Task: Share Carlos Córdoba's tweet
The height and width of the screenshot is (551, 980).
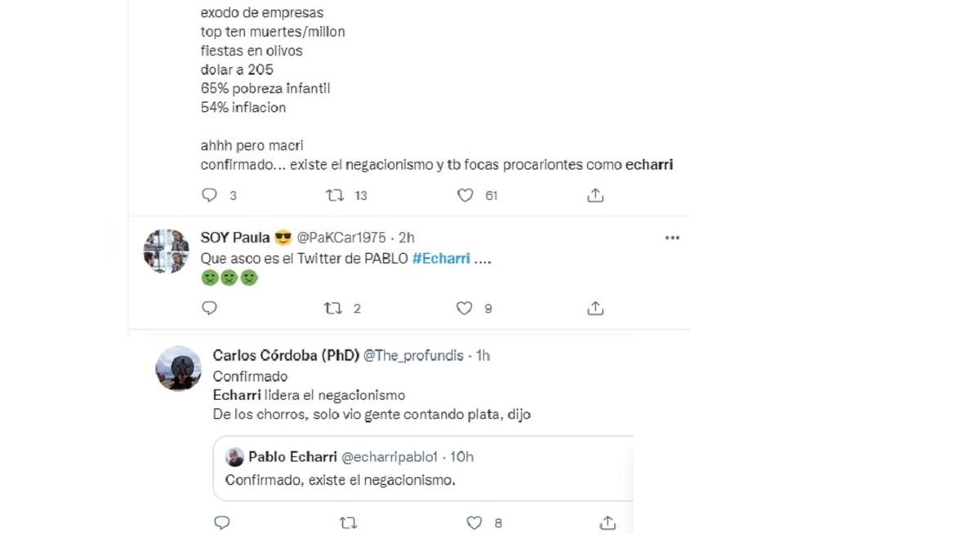Action: [607, 522]
